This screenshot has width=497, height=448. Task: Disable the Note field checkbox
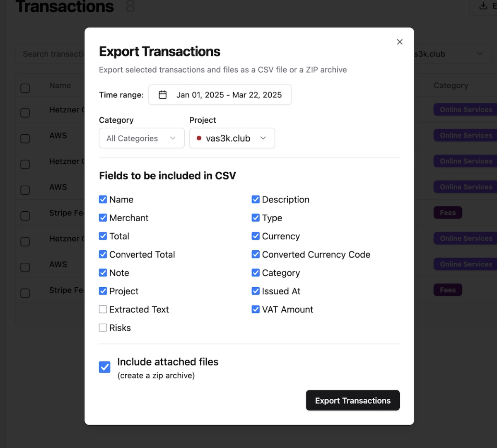[103, 273]
